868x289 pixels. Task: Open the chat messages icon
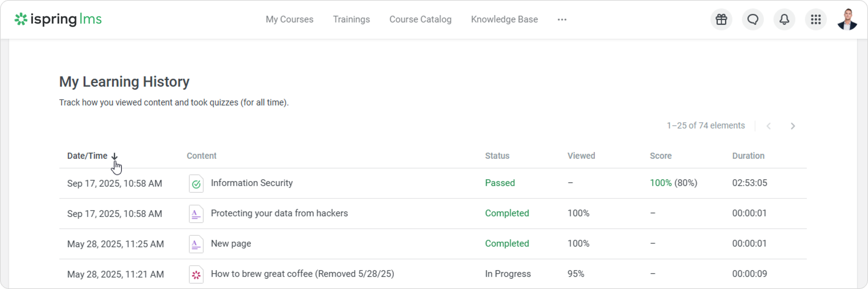[x=753, y=20]
